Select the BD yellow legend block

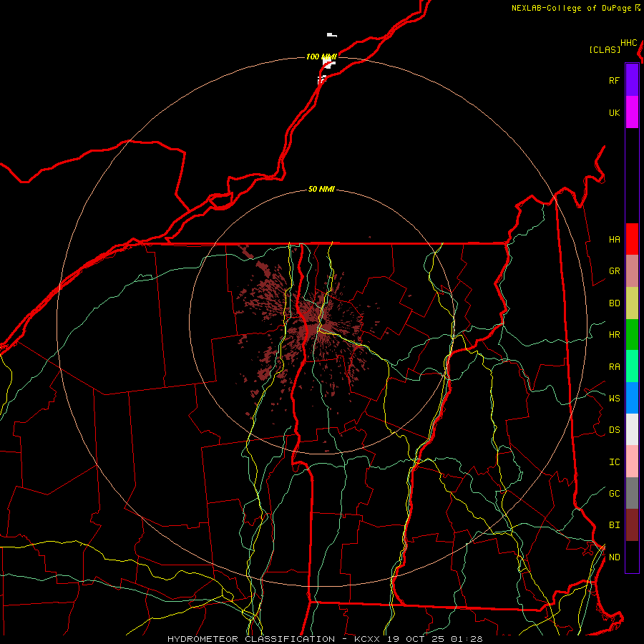(x=632, y=303)
